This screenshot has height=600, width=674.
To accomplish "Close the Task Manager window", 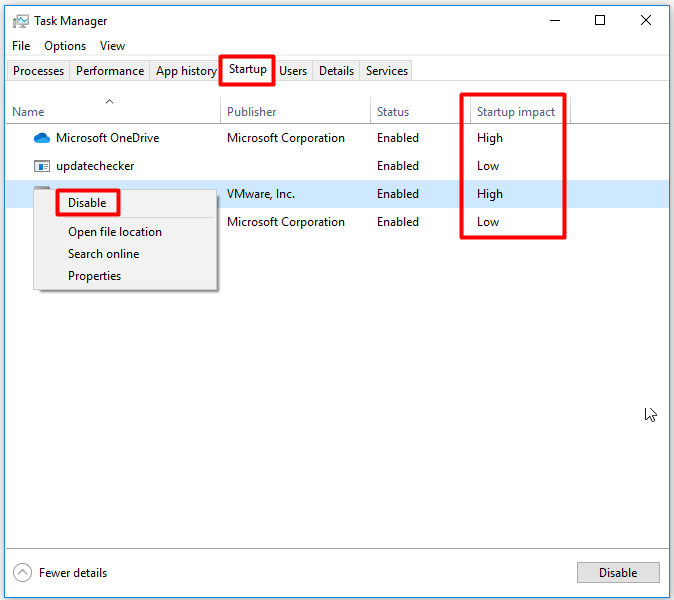I will [646, 20].
